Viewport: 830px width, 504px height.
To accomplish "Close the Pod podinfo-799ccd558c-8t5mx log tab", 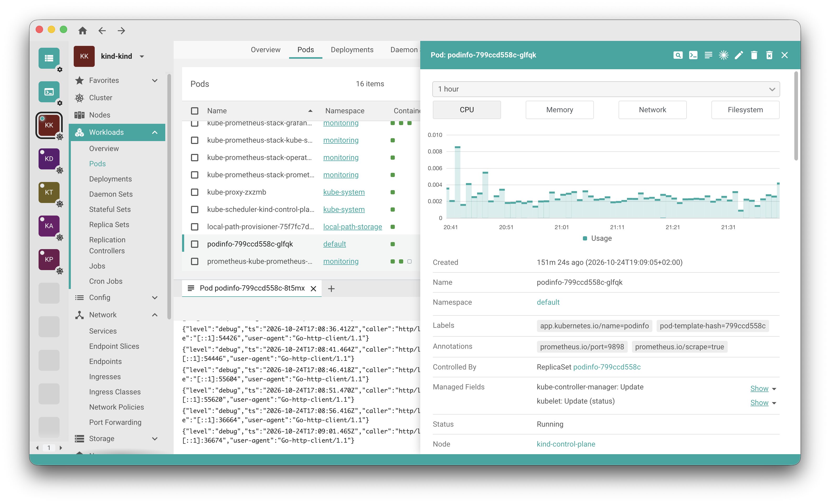I will click(x=313, y=288).
